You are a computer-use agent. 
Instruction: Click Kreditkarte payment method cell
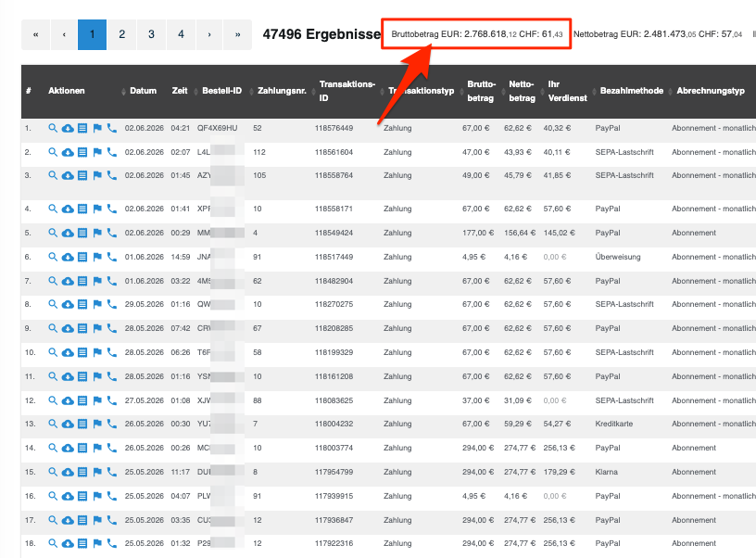coord(613,424)
